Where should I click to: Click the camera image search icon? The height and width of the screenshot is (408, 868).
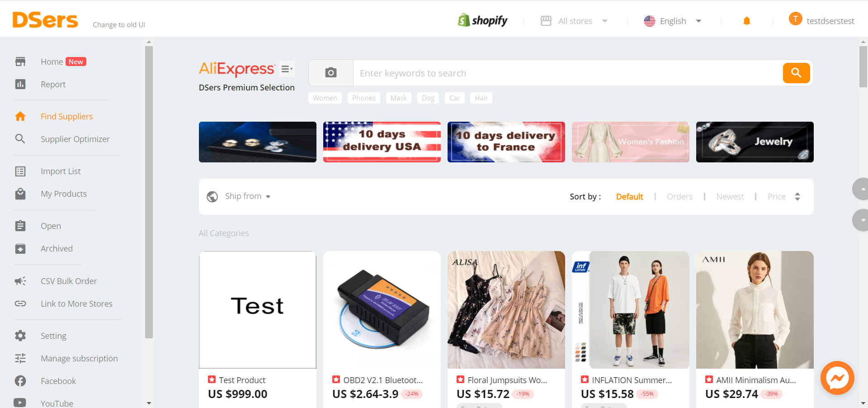point(331,73)
